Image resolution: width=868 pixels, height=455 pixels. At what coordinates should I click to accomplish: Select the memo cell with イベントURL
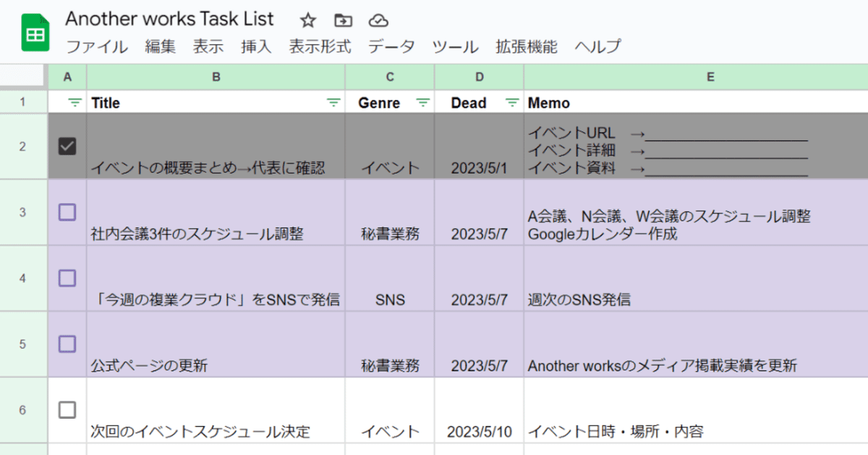tap(696, 146)
